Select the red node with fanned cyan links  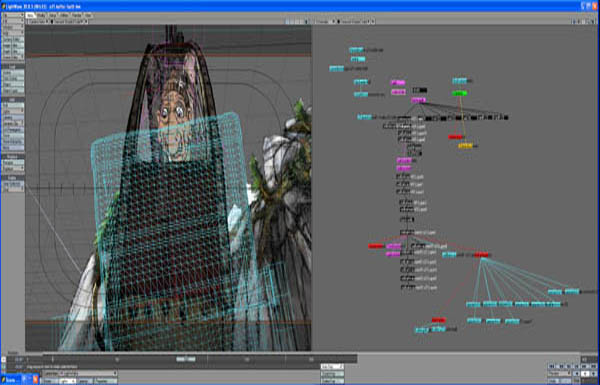tap(481, 254)
